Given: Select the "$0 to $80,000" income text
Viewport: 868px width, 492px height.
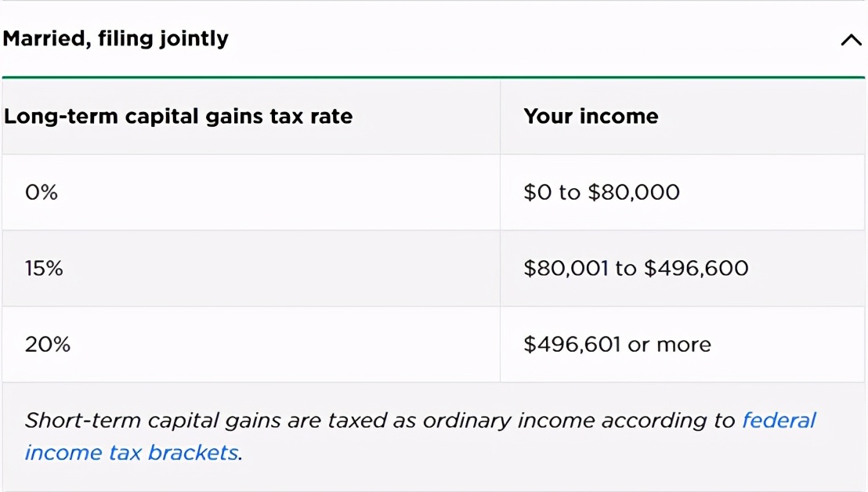Looking at the screenshot, I should tap(602, 192).
